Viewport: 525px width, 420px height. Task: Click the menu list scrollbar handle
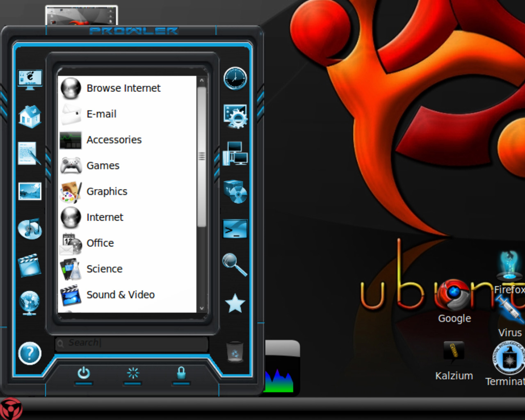[x=201, y=156]
